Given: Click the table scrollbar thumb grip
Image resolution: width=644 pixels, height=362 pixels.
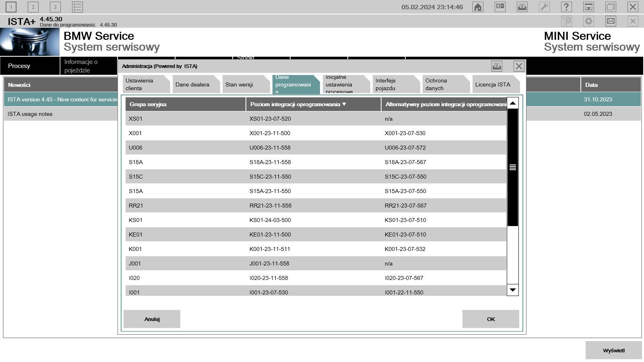Looking at the screenshot, I should pyautogui.click(x=512, y=167).
